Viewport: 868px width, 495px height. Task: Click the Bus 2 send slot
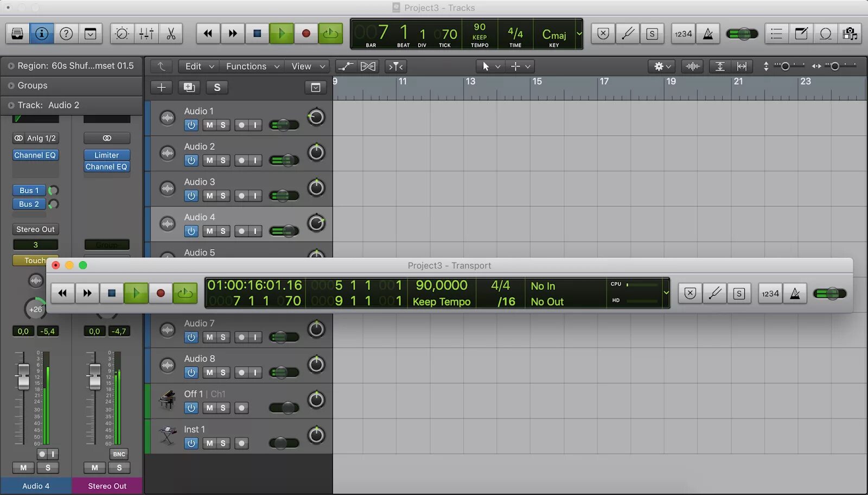29,204
